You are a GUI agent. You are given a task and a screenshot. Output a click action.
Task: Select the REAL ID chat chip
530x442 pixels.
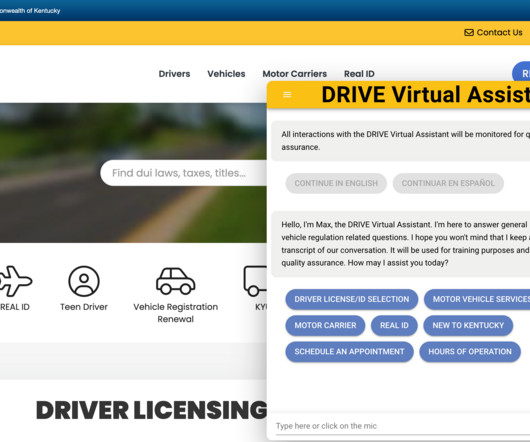394,325
